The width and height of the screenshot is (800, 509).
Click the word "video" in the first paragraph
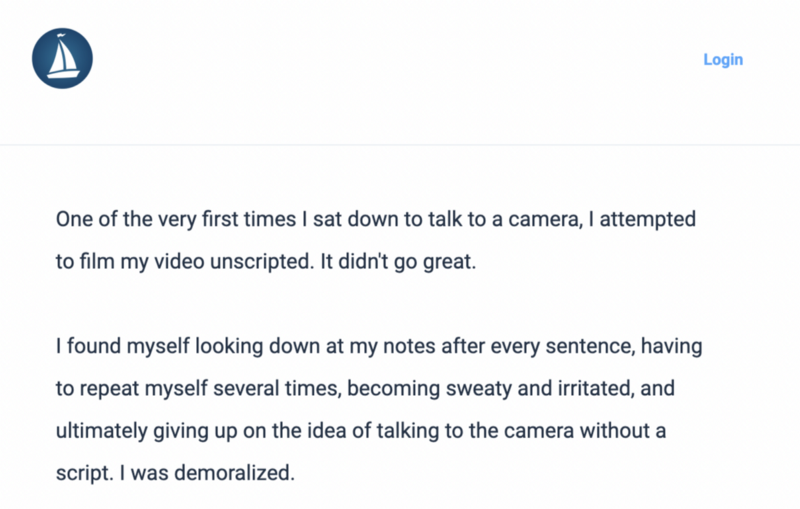coord(179,262)
